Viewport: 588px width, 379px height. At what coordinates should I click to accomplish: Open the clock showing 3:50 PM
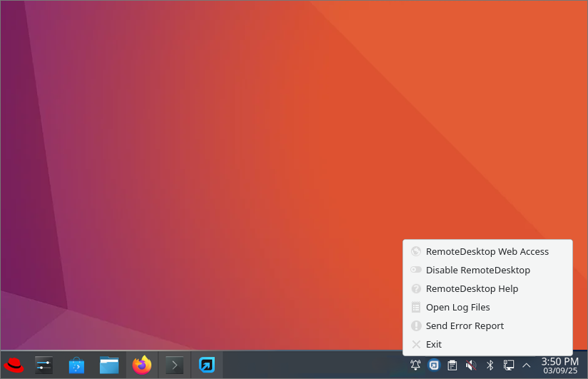pyautogui.click(x=559, y=365)
